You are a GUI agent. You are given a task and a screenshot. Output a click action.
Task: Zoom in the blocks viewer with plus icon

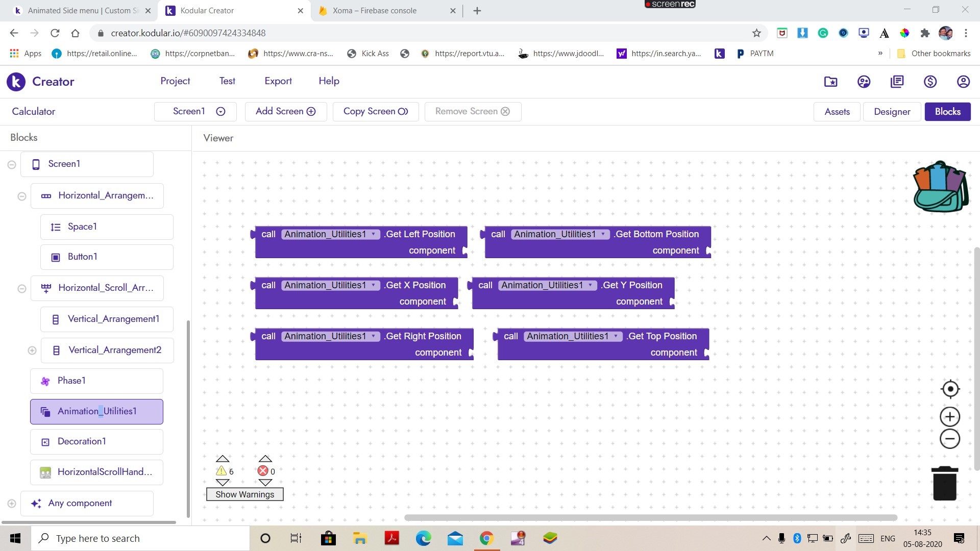pyautogui.click(x=949, y=416)
